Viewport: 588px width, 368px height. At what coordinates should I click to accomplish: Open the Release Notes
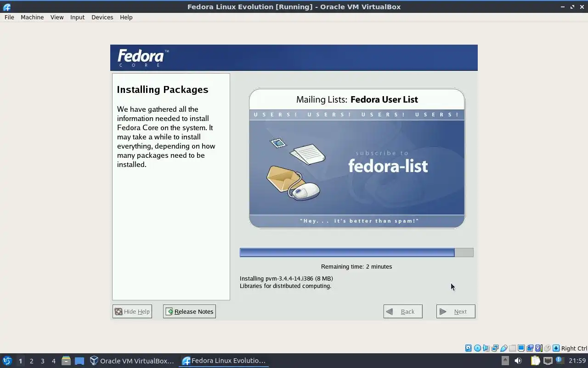189,311
